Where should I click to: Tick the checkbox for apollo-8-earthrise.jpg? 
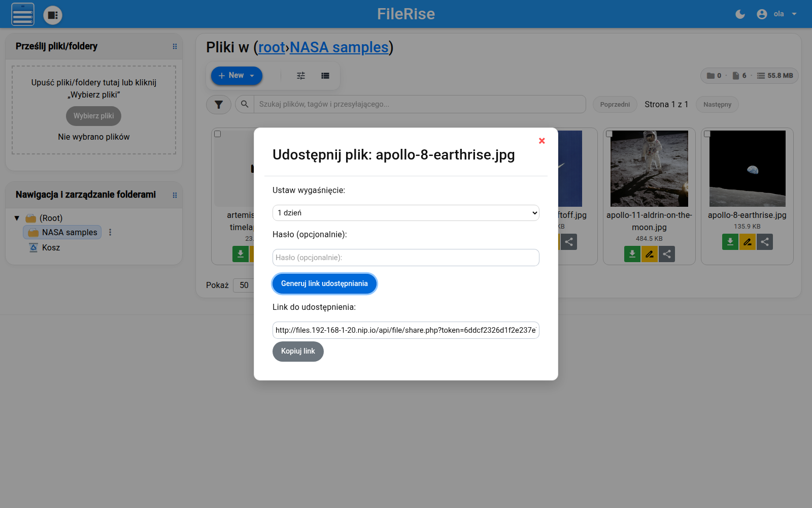[x=707, y=134]
